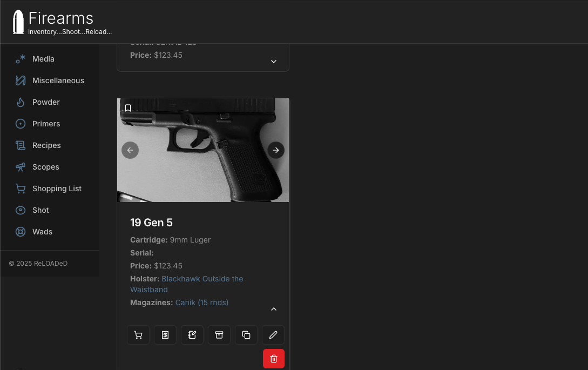Image resolution: width=588 pixels, height=370 pixels.
Task: Edit 19 Gen 5 with pencil icon
Action: coord(273,335)
